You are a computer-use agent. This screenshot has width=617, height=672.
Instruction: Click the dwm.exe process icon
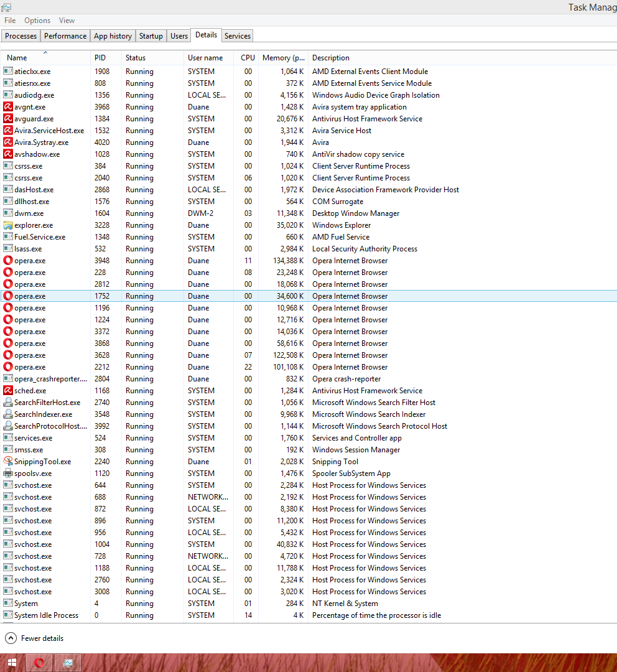click(x=7, y=213)
